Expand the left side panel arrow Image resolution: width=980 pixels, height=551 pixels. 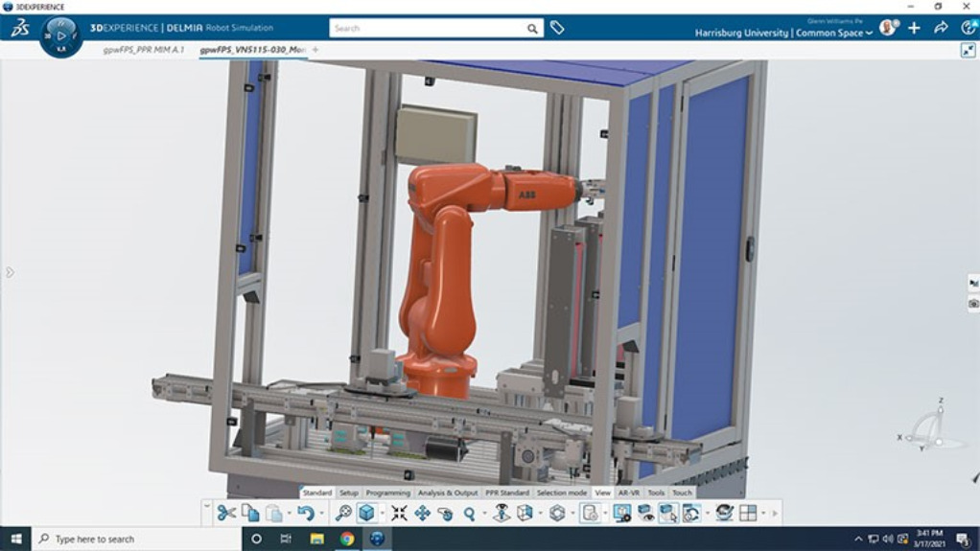click(x=10, y=272)
